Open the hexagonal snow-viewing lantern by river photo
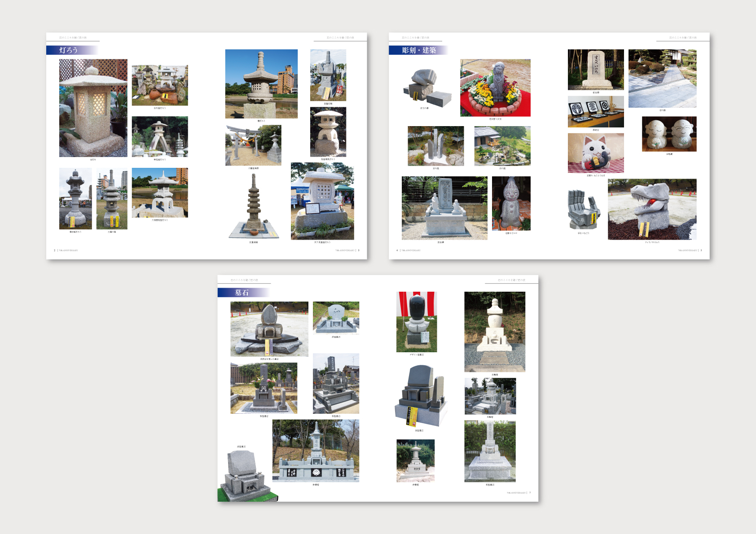Screen dimensions: 756x534 160,193
